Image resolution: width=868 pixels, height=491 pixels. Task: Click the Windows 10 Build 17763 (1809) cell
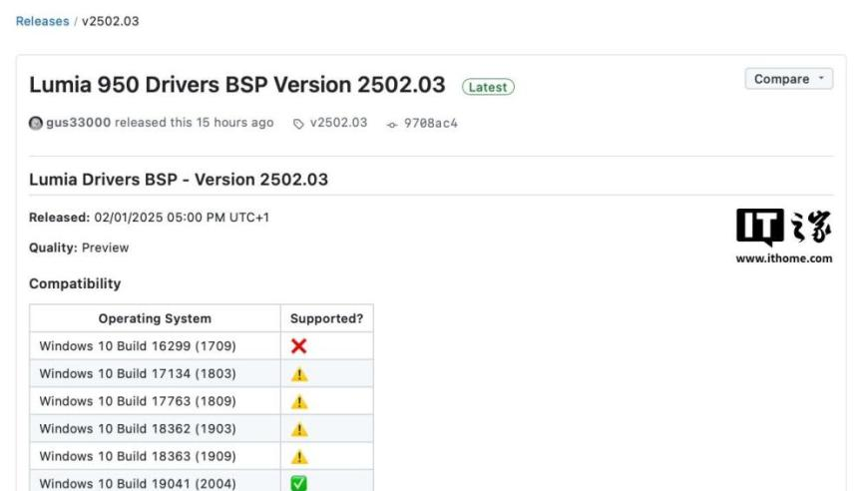pyautogui.click(x=155, y=401)
